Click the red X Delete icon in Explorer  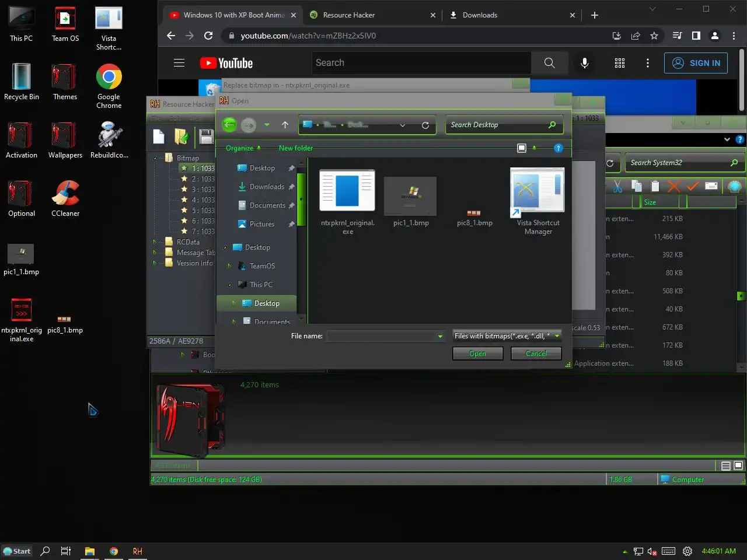coord(674,186)
